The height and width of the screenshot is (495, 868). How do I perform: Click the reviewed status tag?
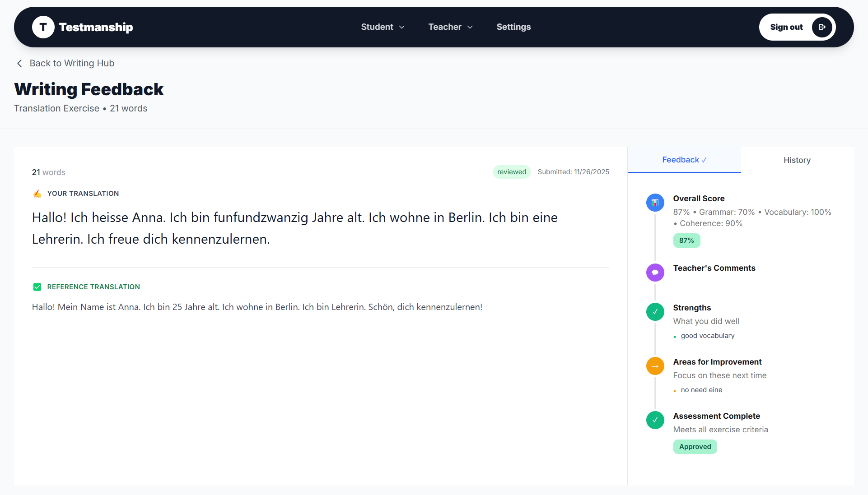511,172
